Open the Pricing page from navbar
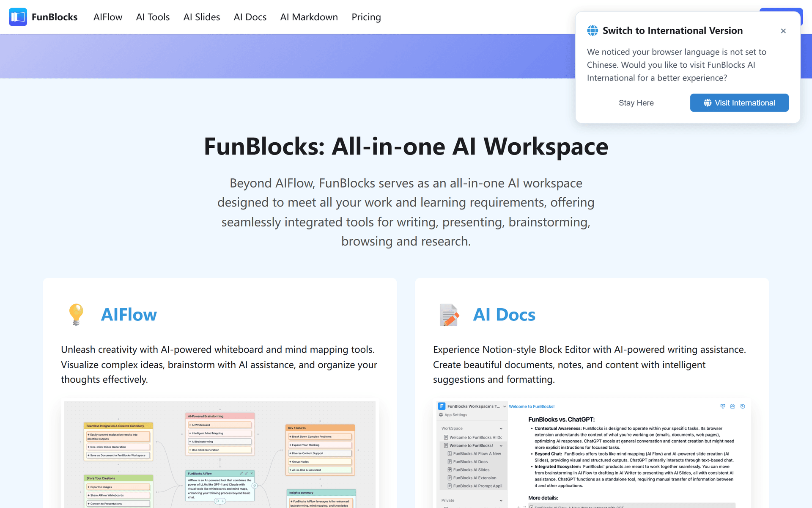The width and height of the screenshot is (812, 508). click(366, 17)
